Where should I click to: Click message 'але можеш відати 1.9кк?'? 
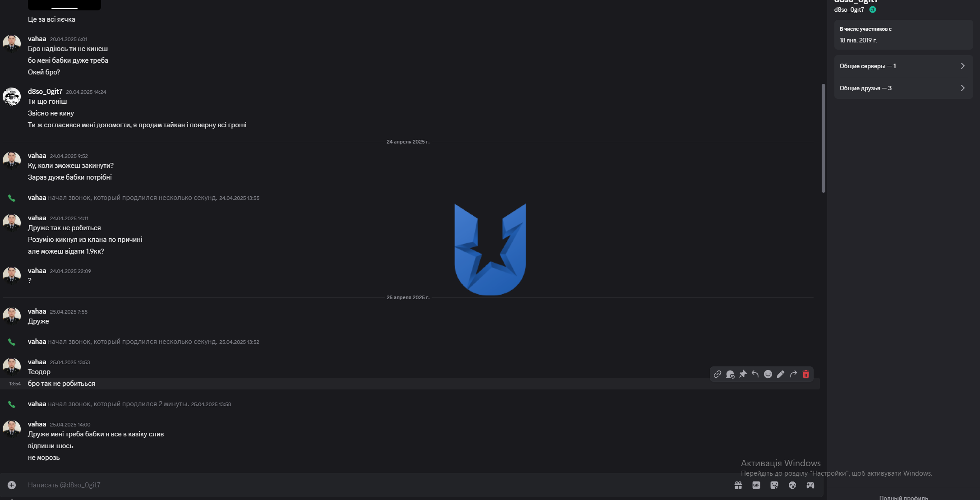[66, 251]
